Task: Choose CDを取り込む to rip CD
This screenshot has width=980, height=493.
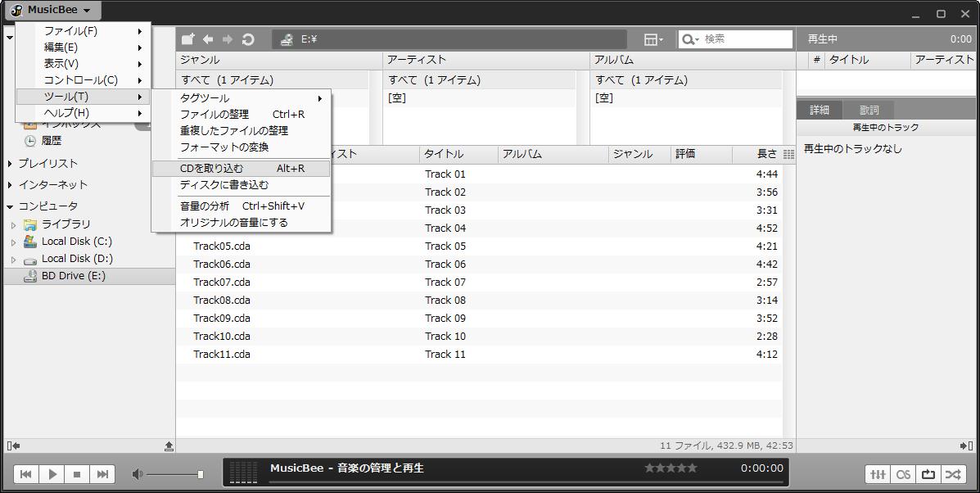Action: pos(242,168)
